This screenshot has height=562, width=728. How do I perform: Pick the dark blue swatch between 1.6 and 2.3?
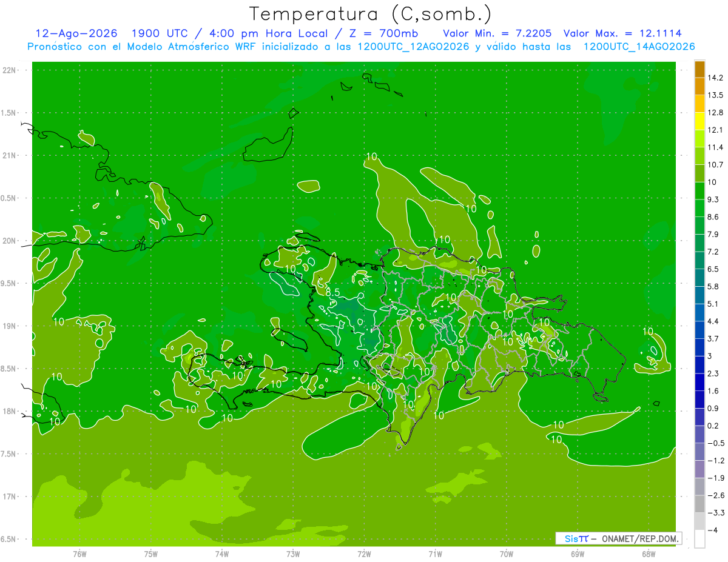point(700,383)
